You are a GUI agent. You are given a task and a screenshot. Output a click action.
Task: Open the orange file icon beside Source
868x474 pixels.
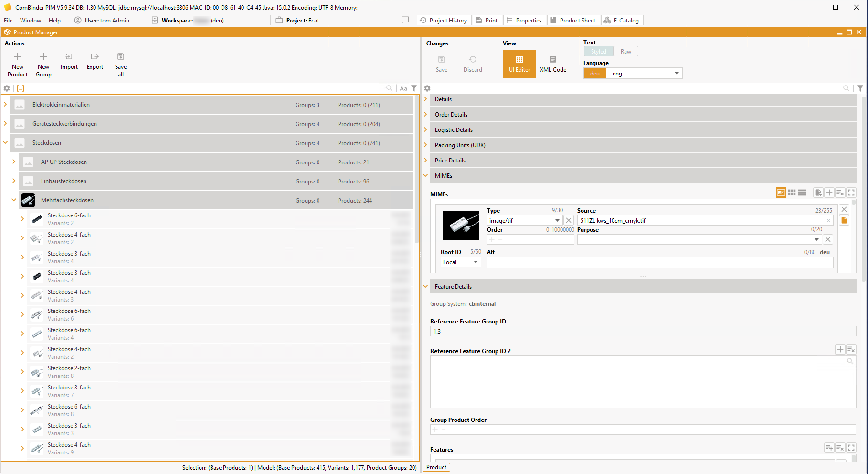tap(844, 220)
